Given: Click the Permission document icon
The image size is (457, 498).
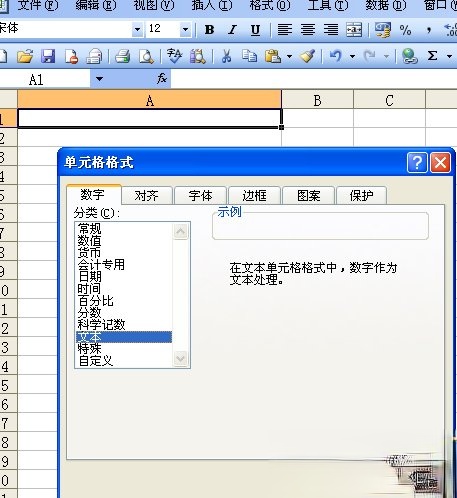Looking at the screenshot, I should coord(71,56).
